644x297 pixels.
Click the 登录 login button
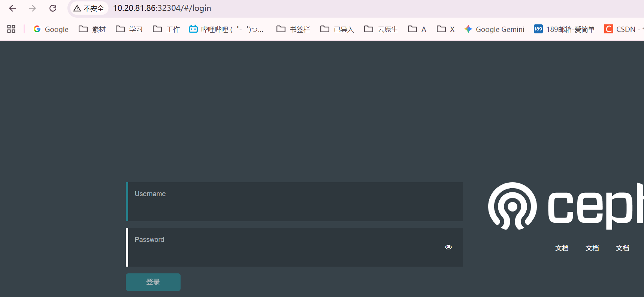click(153, 282)
